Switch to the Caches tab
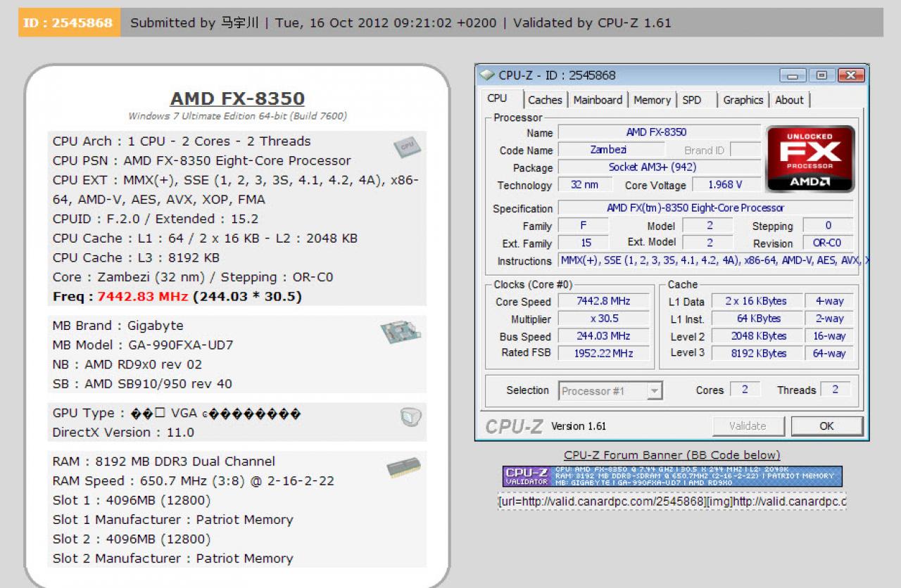 545,100
